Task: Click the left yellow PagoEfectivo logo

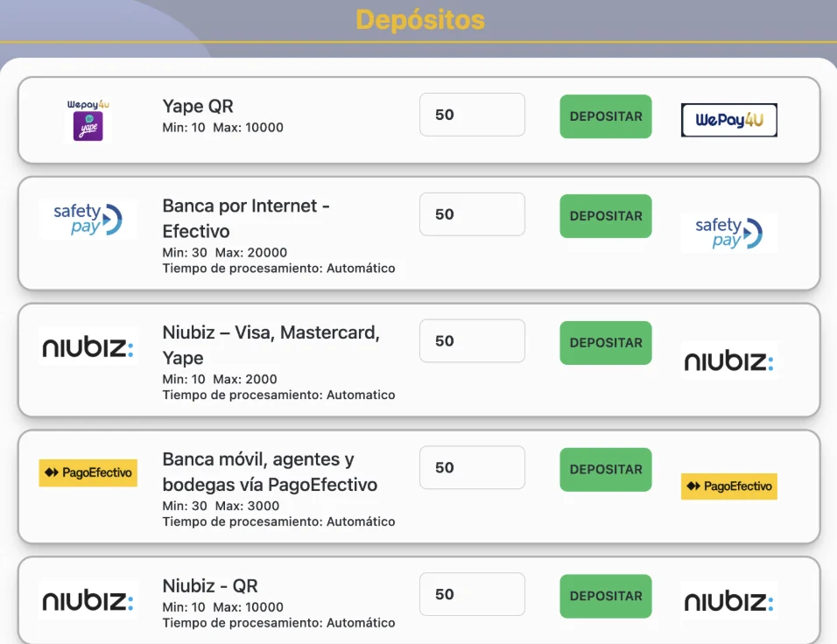Action: [88, 472]
